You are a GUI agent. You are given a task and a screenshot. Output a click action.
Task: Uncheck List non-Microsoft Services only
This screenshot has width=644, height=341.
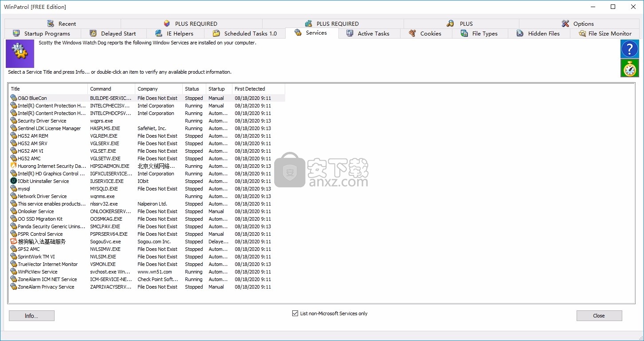pyautogui.click(x=295, y=313)
